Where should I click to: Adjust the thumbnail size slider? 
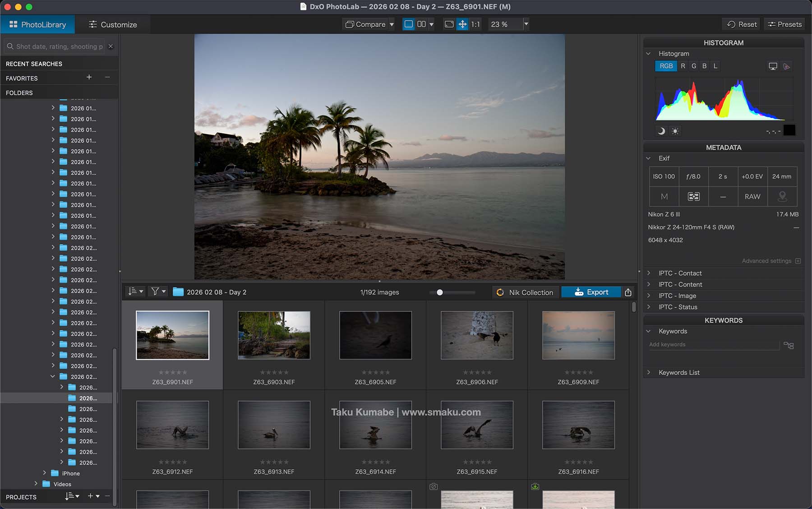tap(440, 292)
